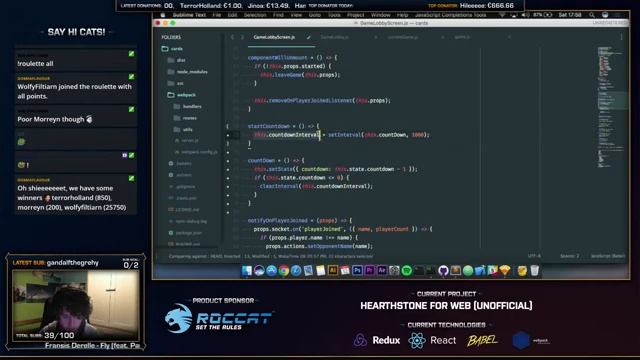The width and height of the screenshot is (640, 360).
Task: Launch Google Chrome from the Dock
Action: click(x=284, y=271)
